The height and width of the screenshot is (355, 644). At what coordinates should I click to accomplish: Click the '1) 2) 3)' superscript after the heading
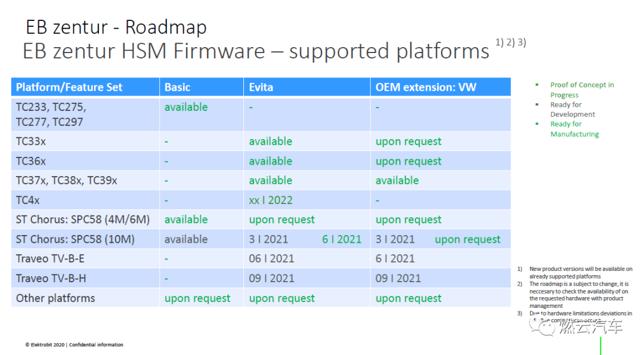click(510, 42)
